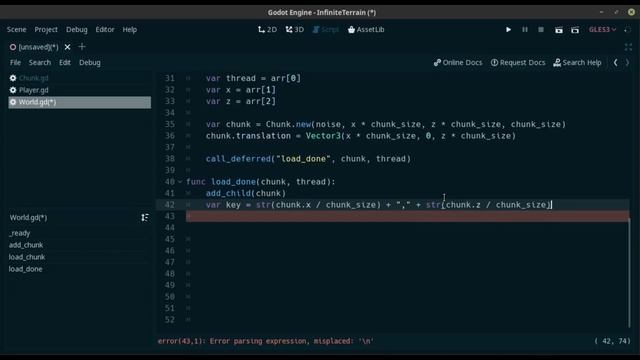
Task: Open Online Docs link
Action: coord(458,62)
